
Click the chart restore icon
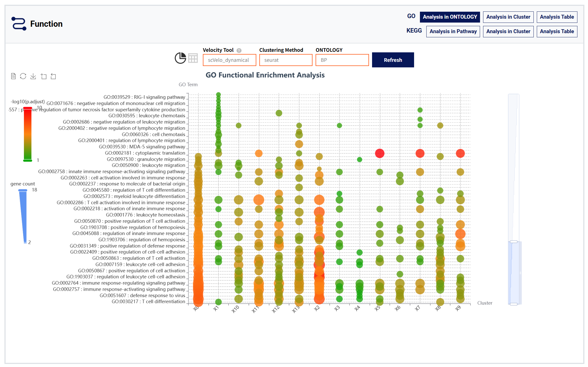pos(23,76)
